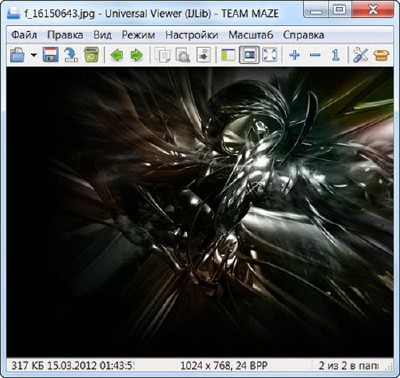This screenshot has height=378, width=400.
Task: Open the Режим menu
Action: click(x=138, y=35)
